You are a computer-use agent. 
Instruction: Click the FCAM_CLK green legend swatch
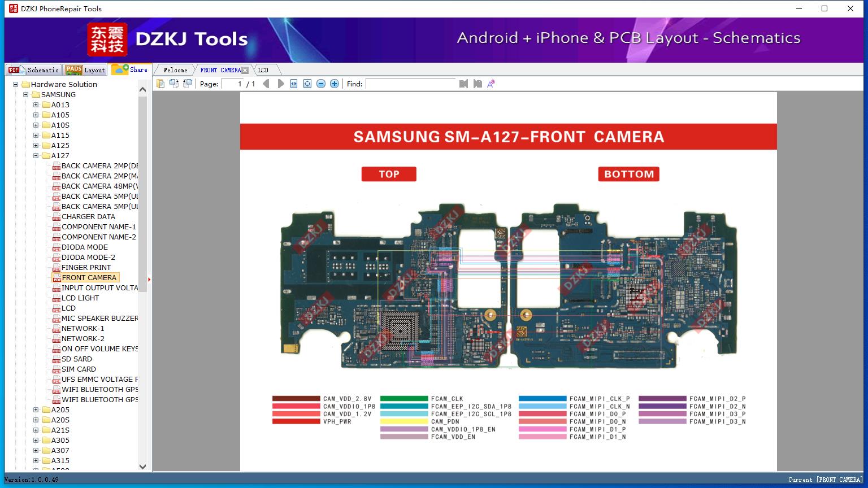pyautogui.click(x=404, y=399)
